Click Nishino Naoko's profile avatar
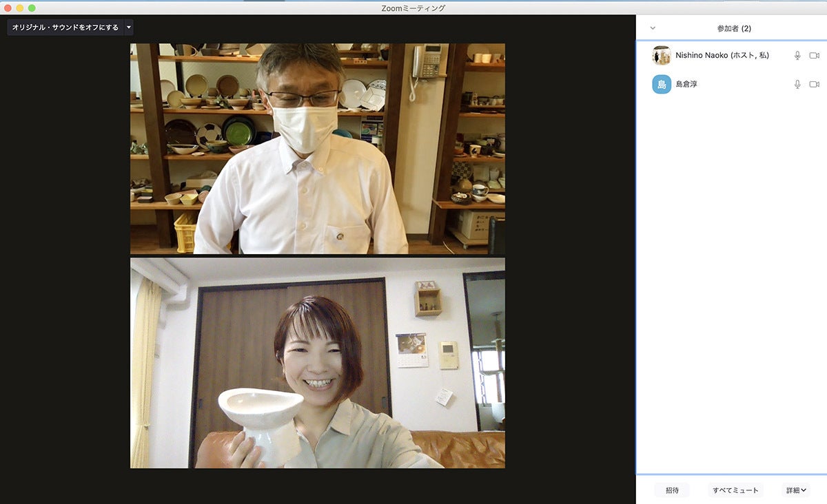The image size is (827, 504). [x=662, y=56]
